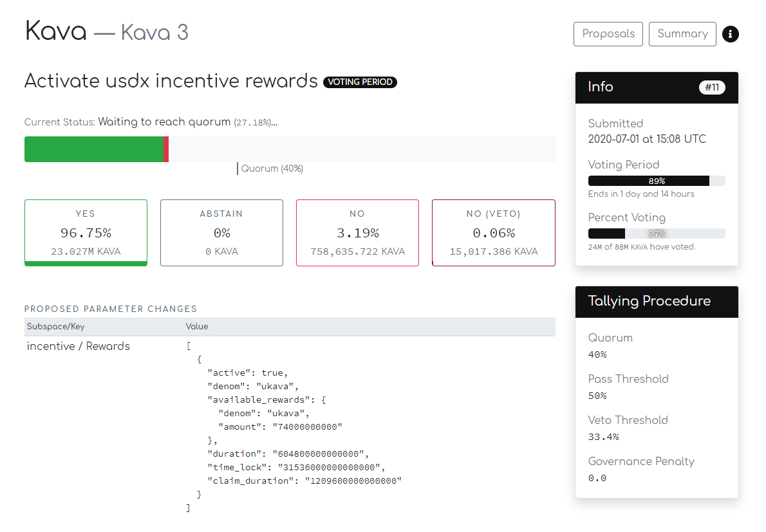Click the VOTING PERIOD status badge

pos(360,82)
